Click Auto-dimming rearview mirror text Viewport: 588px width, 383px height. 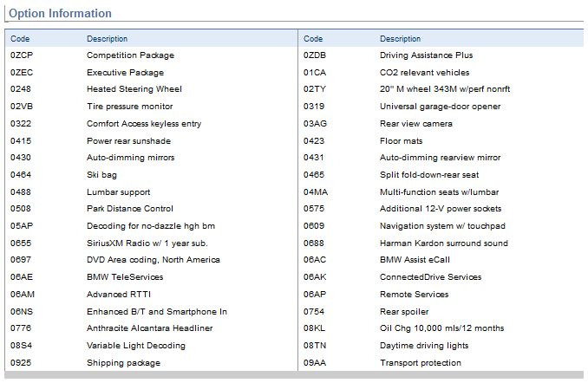coord(441,158)
